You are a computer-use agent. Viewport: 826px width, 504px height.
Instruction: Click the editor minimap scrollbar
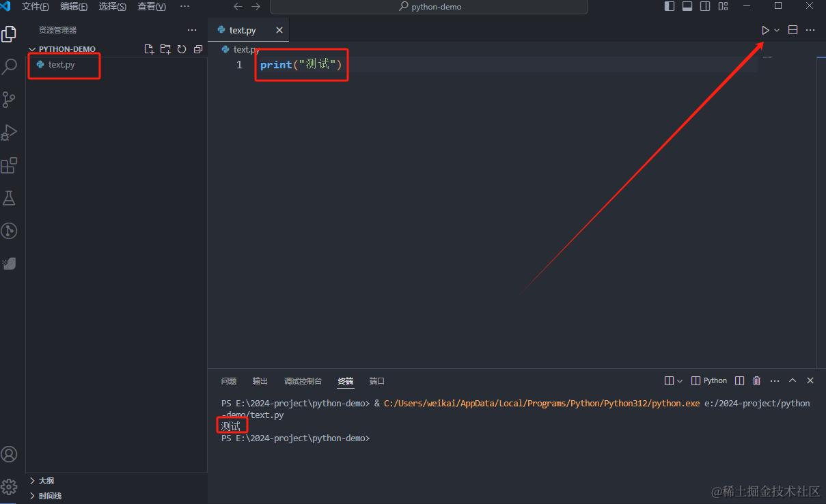(x=821, y=205)
